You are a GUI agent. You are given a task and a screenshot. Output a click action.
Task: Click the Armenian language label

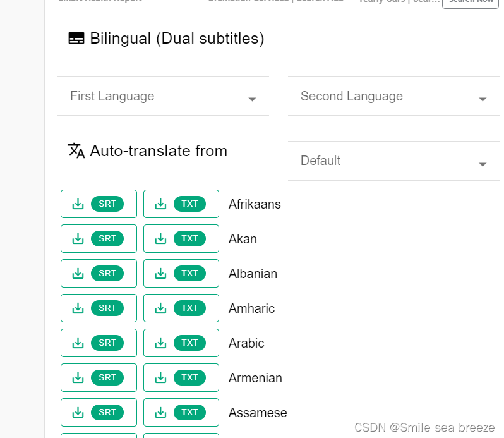[255, 378]
